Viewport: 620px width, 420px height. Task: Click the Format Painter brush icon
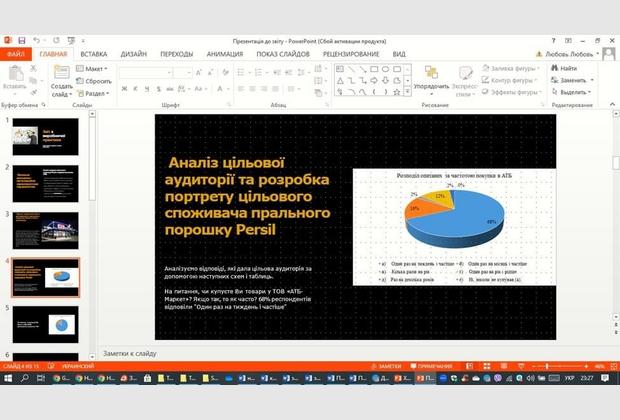click(x=33, y=93)
